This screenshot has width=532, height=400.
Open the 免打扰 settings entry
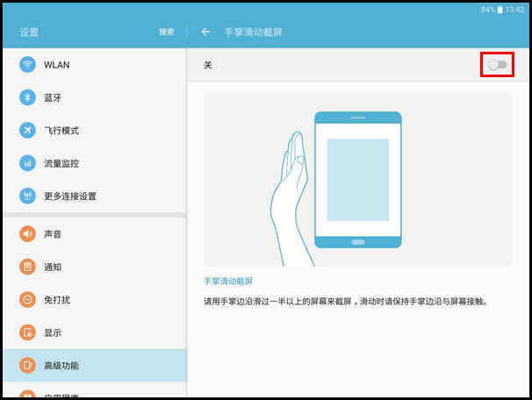95,300
